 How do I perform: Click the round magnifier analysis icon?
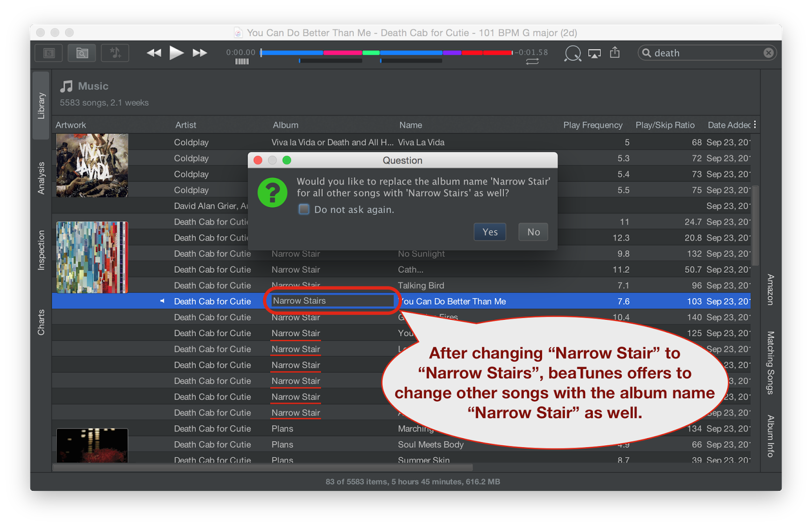point(572,53)
